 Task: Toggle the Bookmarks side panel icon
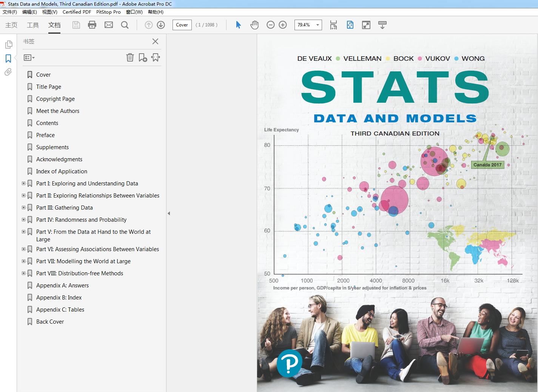coord(8,59)
